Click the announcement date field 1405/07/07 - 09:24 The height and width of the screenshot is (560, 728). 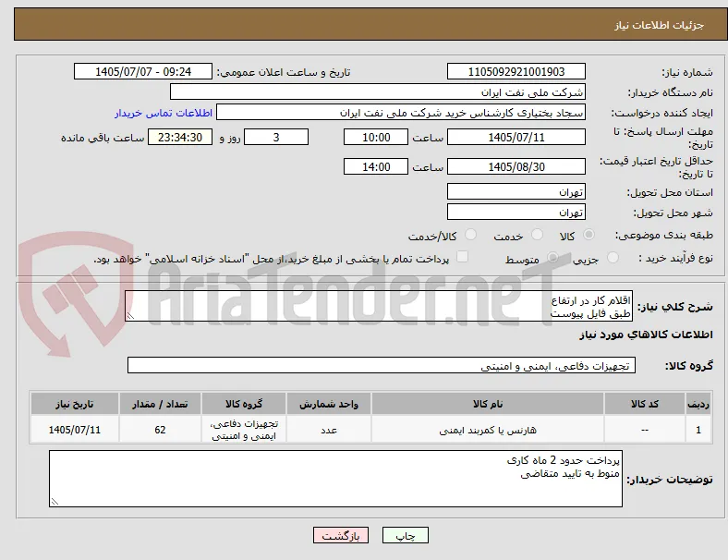(143, 71)
